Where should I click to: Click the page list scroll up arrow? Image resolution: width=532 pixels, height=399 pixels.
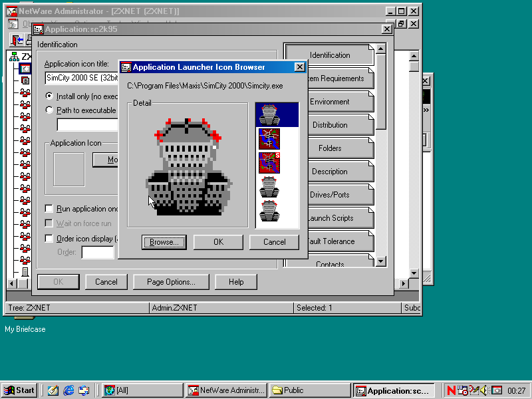pyautogui.click(x=381, y=49)
